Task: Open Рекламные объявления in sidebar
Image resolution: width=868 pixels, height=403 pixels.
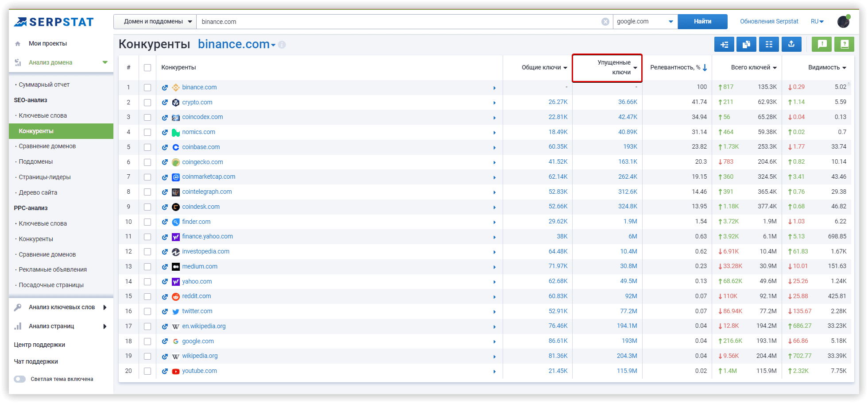Action: pyautogui.click(x=53, y=269)
